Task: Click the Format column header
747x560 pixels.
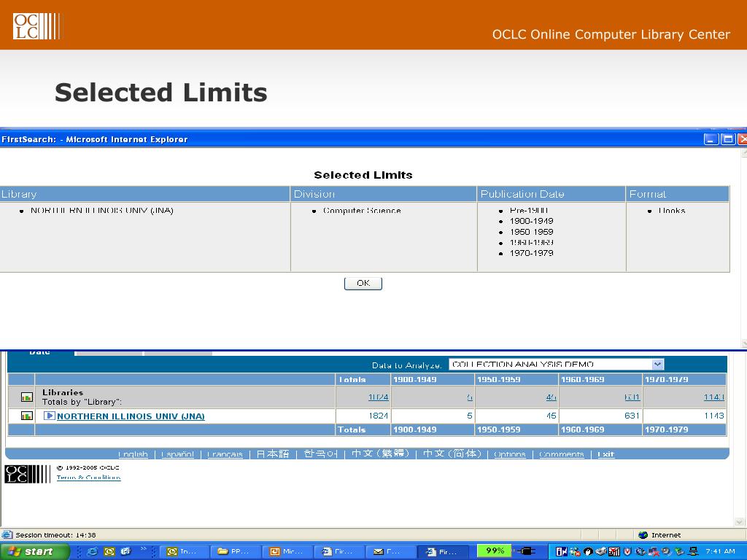Action: [x=678, y=194]
